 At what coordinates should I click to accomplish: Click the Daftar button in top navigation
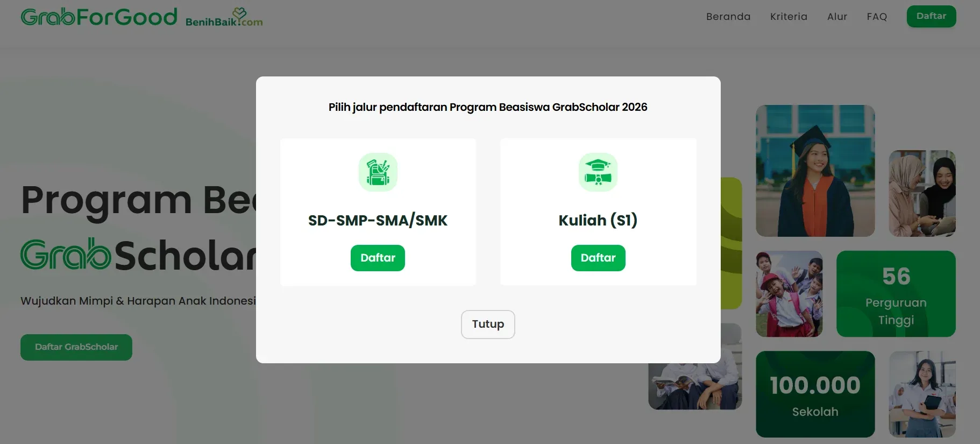pos(931,16)
